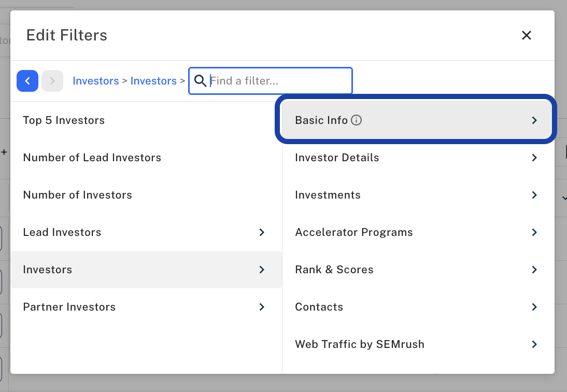
Task: Select Number of Lead Investors filter
Action: (92, 158)
